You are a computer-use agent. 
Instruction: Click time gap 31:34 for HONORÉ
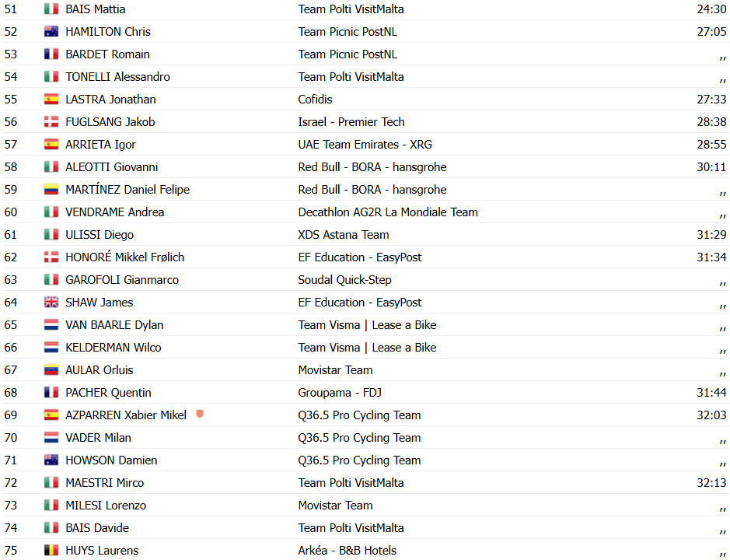tap(711, 257)
